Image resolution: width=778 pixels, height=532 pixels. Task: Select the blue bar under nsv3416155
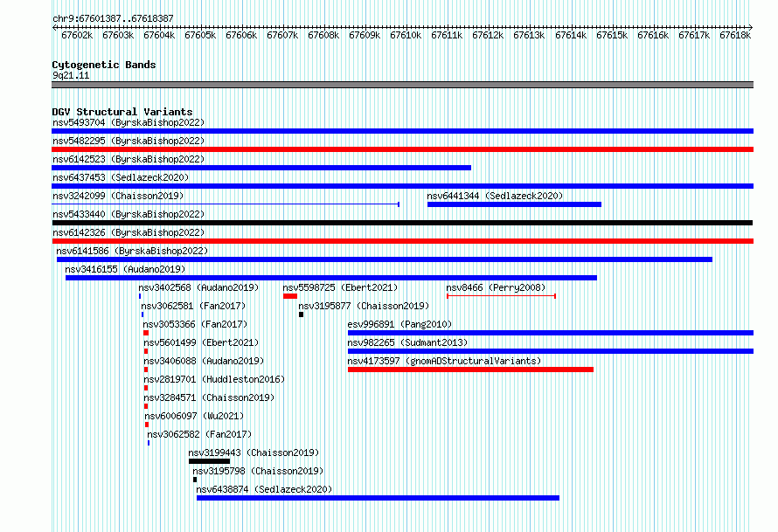tap(331, 278)
